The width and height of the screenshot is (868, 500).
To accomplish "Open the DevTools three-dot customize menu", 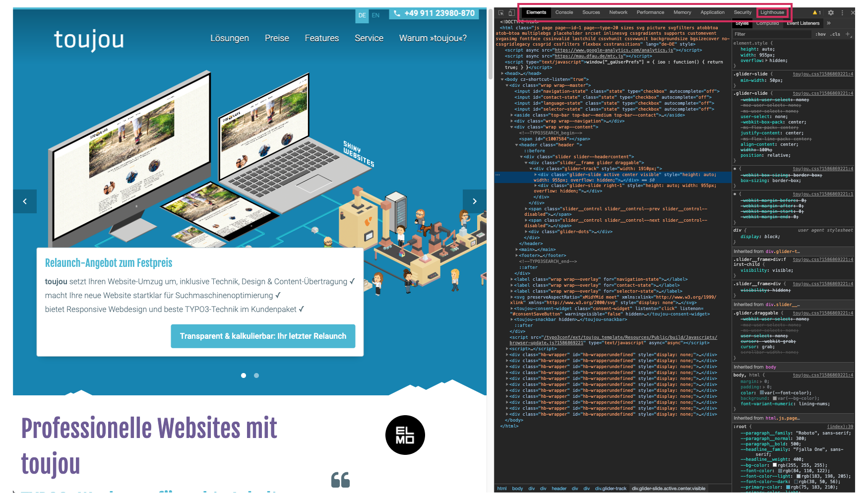I will 842,13.
